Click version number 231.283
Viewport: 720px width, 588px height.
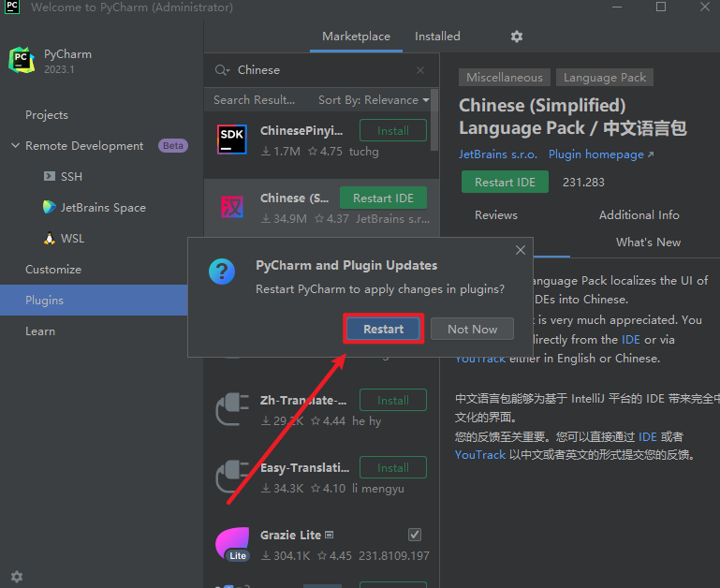(x=583, y=183)
